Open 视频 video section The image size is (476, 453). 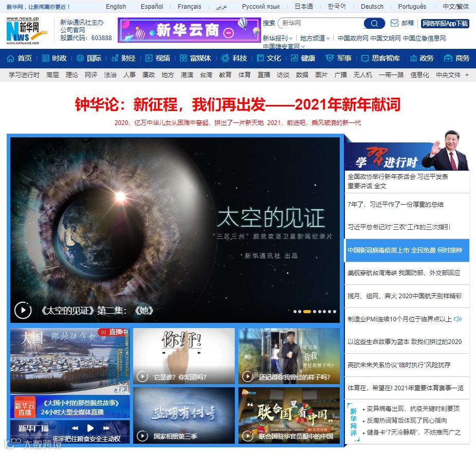click(x=158, y=58)
